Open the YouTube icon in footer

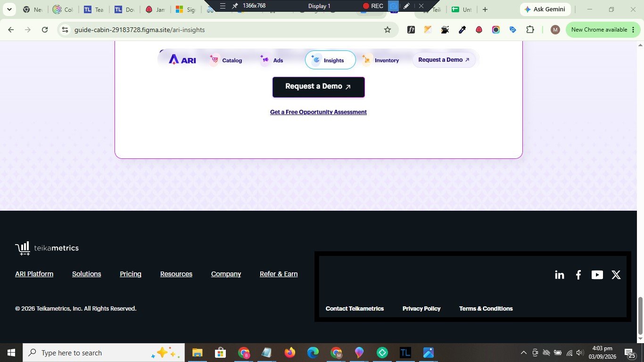point(597,275)
